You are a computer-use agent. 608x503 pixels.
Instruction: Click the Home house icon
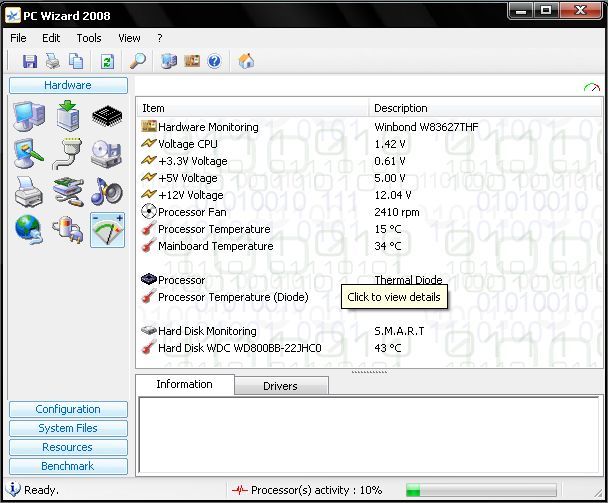pyautogui.click(x=246, y=61)
